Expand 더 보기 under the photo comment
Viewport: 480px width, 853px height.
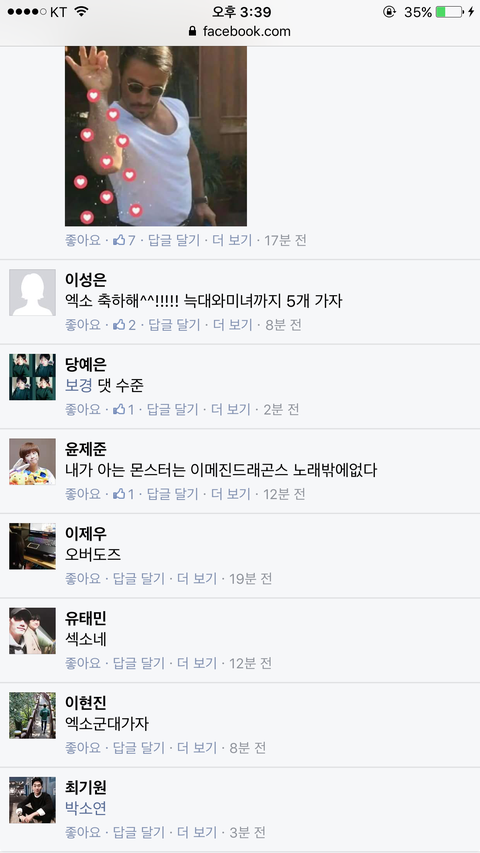pyautogui.click(x=232, y=240)
